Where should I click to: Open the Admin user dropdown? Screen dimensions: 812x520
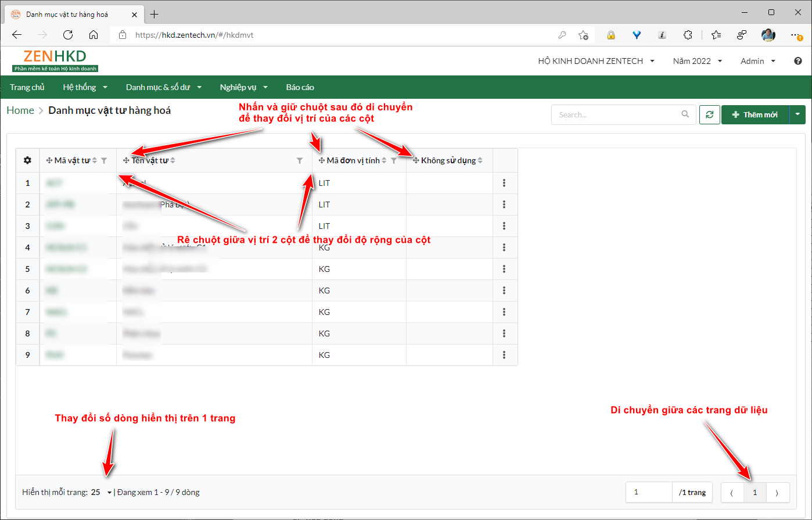[758, 61]
